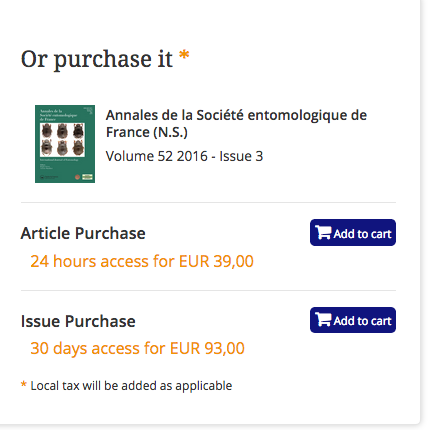Open the green journal cover thumbnail

pos(65,144)
